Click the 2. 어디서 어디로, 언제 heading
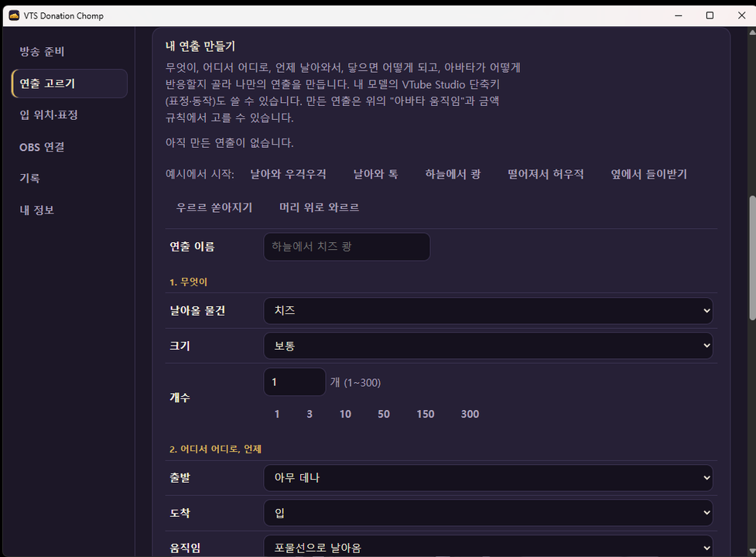Viewport: 756px width, 557px height. click(215, 449)
